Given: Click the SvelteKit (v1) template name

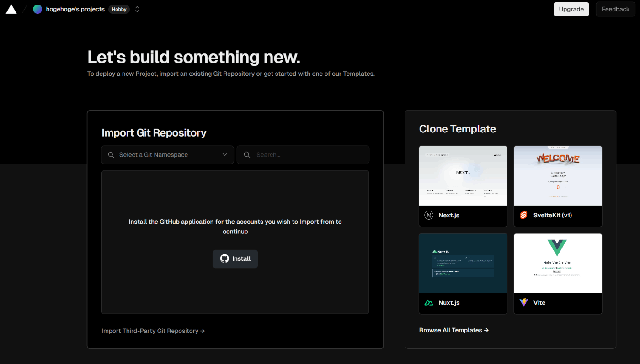Looking at the screenshot, I should [x=553, y=215].
